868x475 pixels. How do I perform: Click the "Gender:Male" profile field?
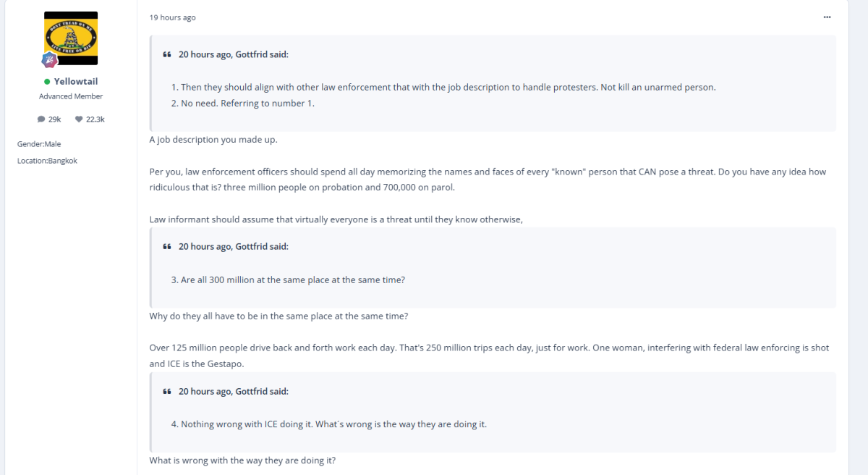tap(39, 144)
